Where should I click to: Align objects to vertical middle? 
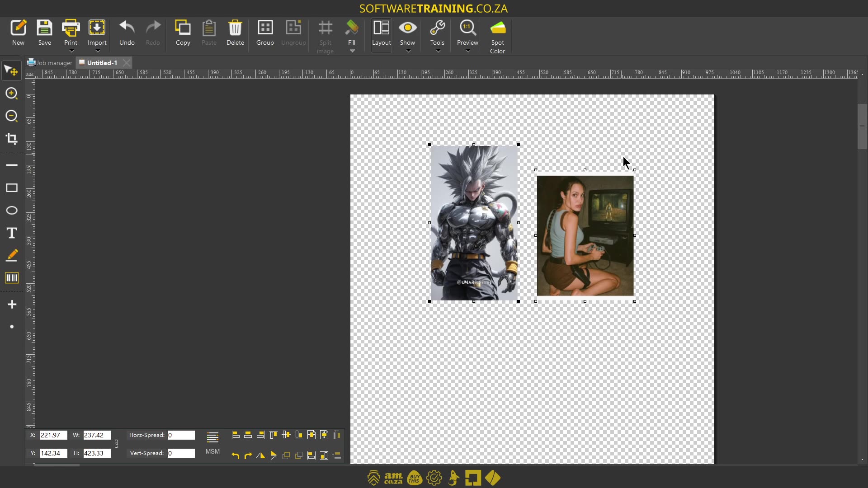coord(286,435)
